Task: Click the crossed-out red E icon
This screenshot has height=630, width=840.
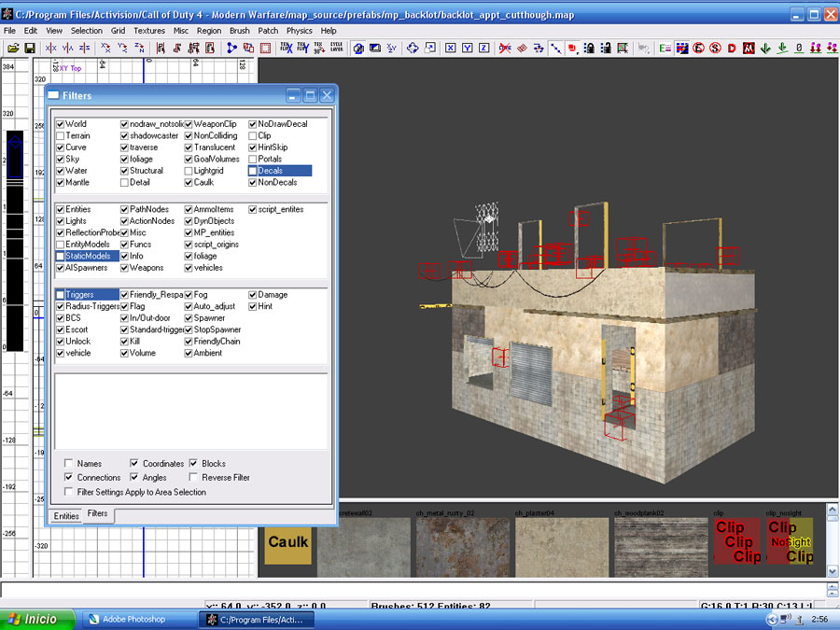Action: pos(698,49)
